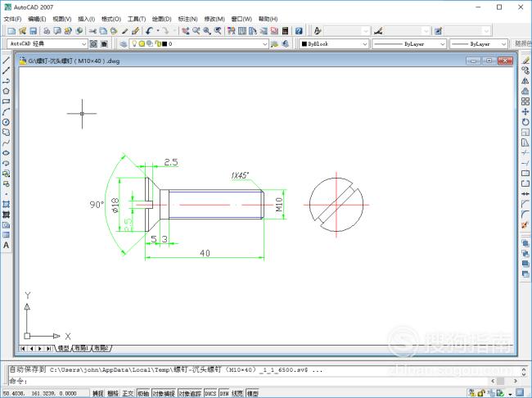The width and height of the screenshot is (532, 398).
Task: Select the Mirror tool
Action: [x=525, y=81]
